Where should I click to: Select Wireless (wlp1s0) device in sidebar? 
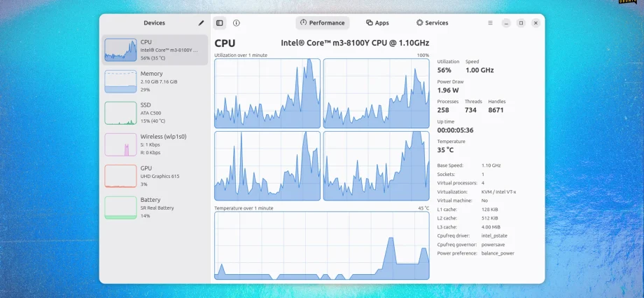pos(155,144)
